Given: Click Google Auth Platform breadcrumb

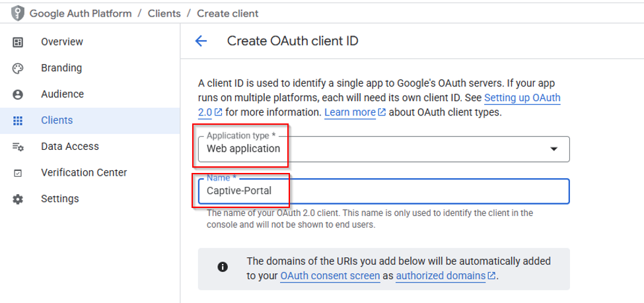Looking at the screenshot, I should (x=81, y=14).
